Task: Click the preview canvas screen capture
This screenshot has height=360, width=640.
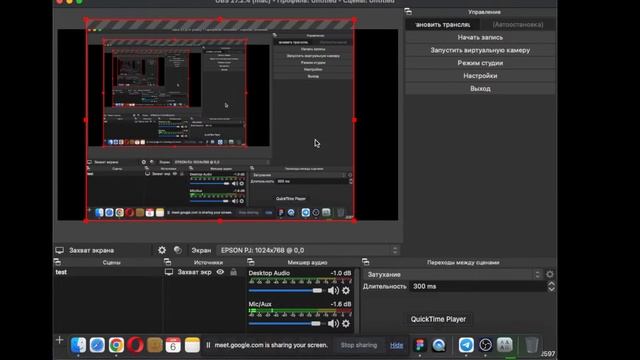Action: [220, 120]
